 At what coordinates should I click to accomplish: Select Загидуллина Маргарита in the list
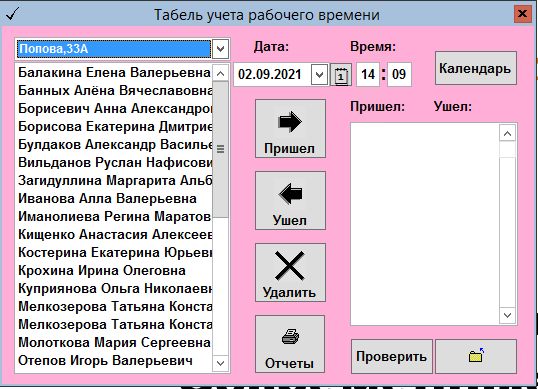tap(115, 180)
